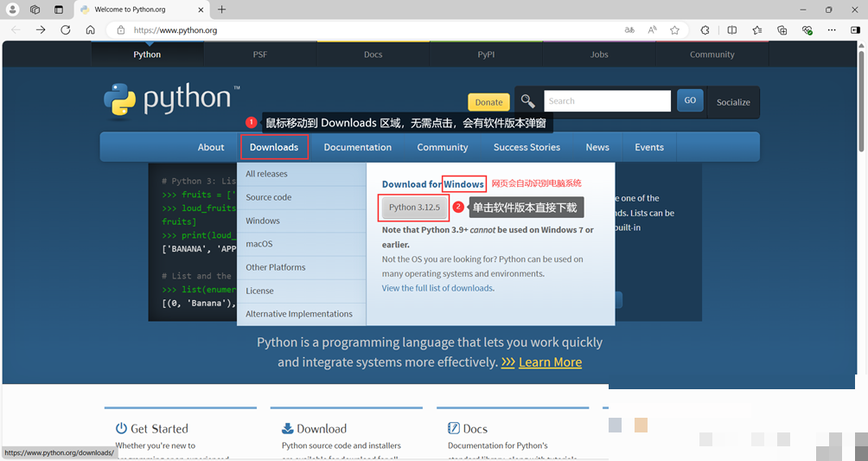
Task: Open browser extensions puzzle icon
Action: click(x=705, y=30)
